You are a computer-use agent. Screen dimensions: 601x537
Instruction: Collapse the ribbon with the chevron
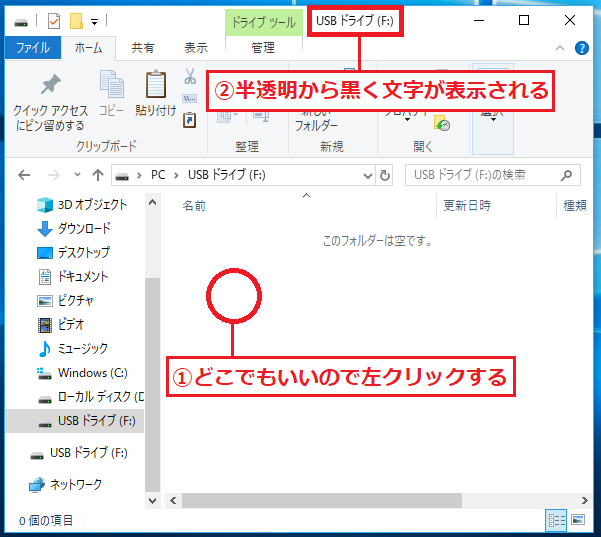(560, 48)
